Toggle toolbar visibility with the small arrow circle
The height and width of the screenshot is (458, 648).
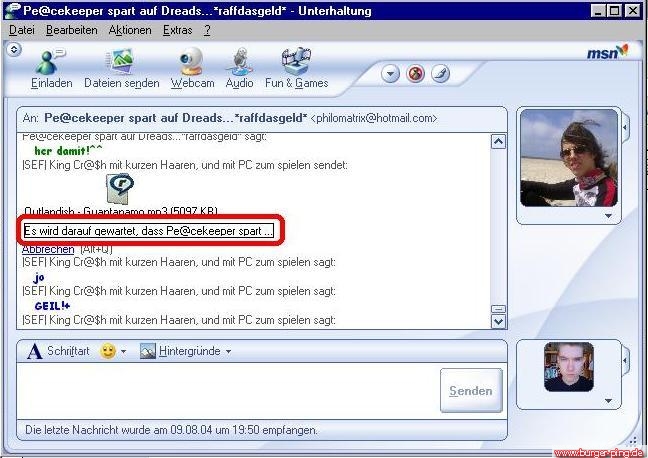tap(14, 50)
